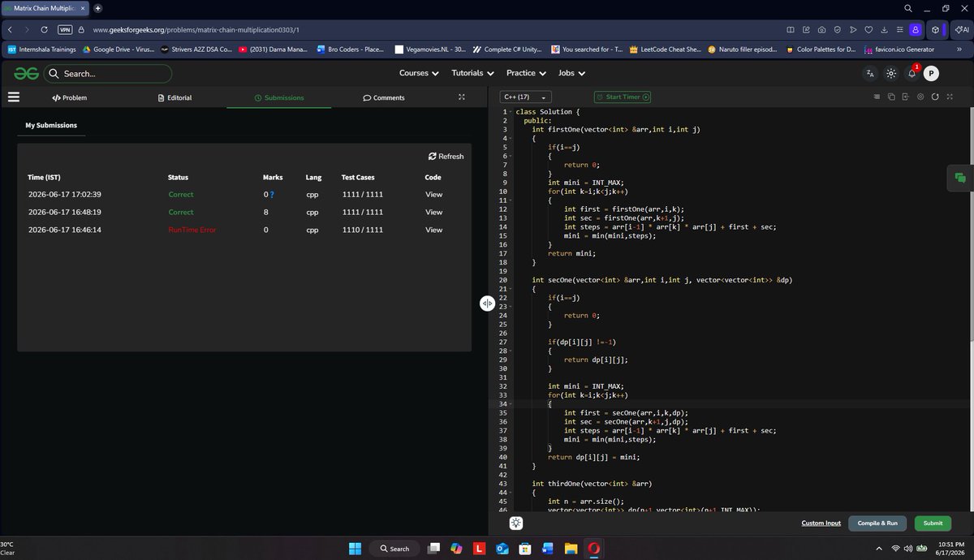Refresh the submissions list
This screenshot has height=560, width=974.
(446, 156)
